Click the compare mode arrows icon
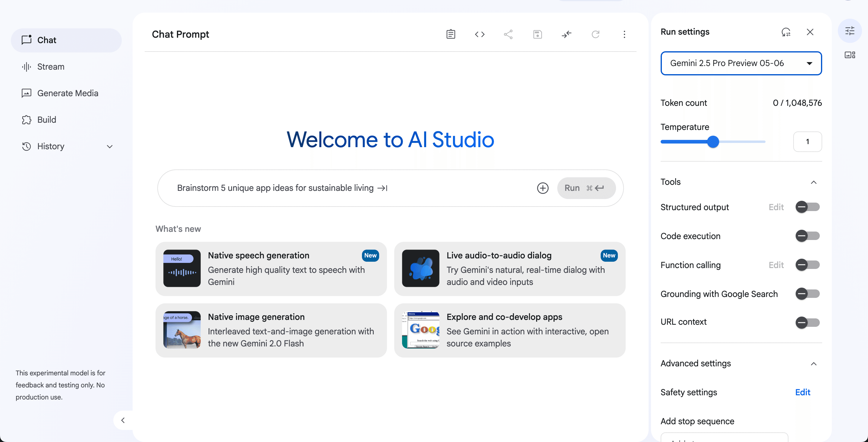This screenshot has width=868, height=442. pyautogui.click(x=566, y=34)
